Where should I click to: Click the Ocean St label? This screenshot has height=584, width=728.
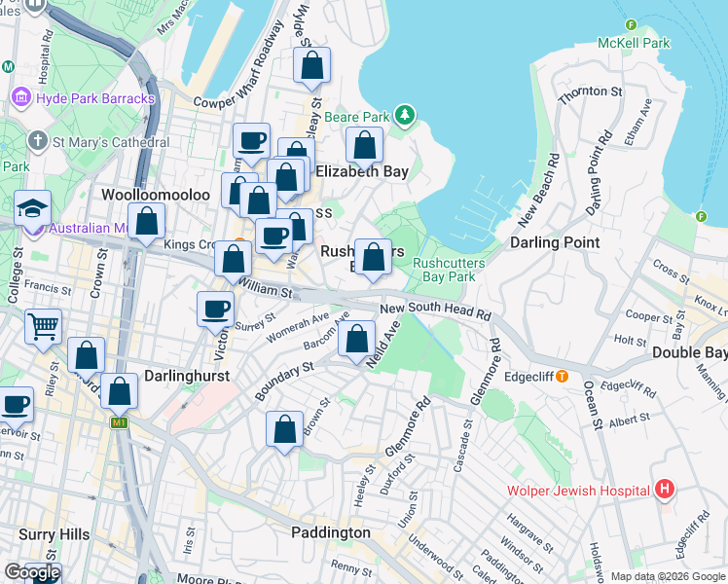(592, 405)
